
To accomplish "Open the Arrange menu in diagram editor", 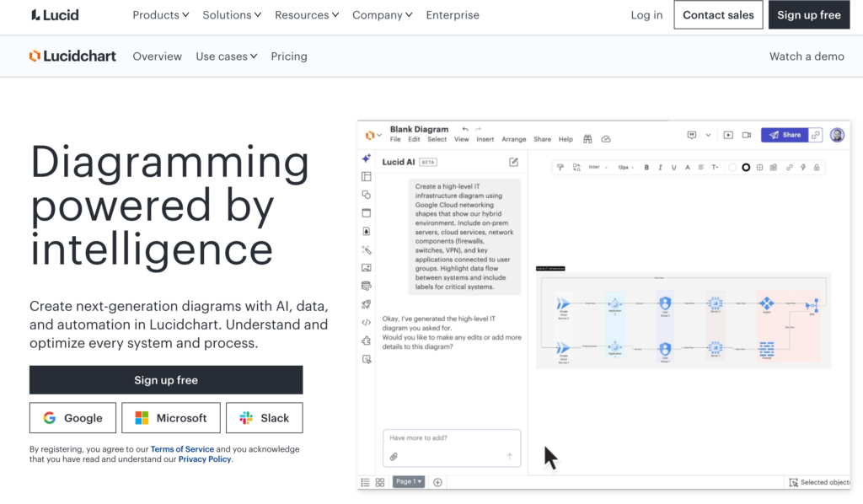I will (513, 139).
